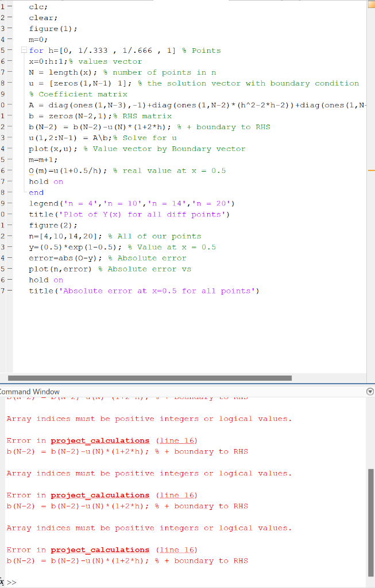Click the 'hold on' line inside the for loop

pyautogui.click(x=46, y=181)
